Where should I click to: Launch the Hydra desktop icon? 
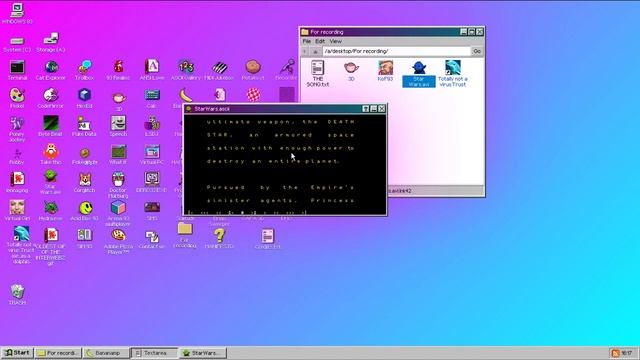(x=51, y=211)
